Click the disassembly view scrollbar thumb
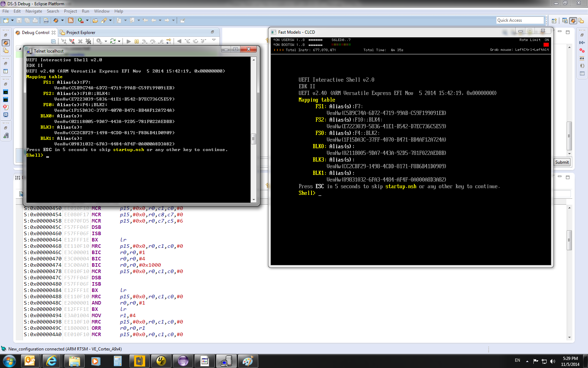Screen dimensions: 588x368 (x=569, y=240)
